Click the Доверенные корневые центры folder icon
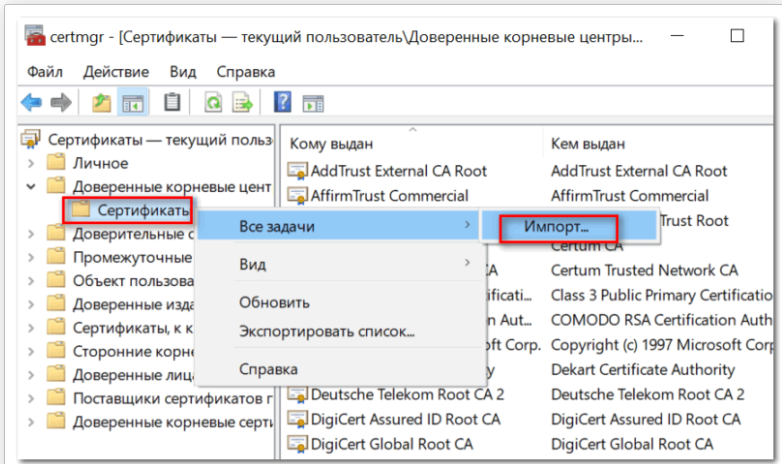 pos(56,186)
